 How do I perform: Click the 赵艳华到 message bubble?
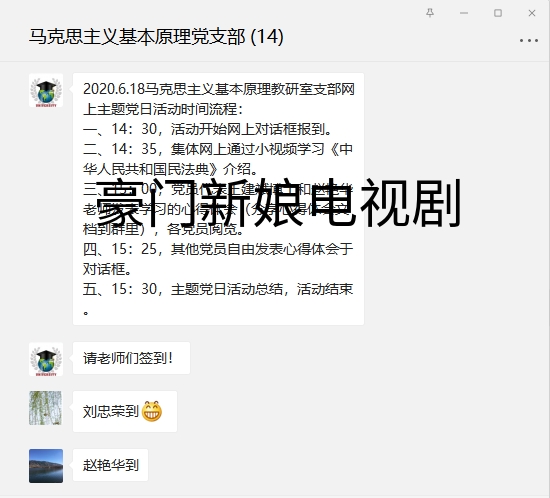110,465
